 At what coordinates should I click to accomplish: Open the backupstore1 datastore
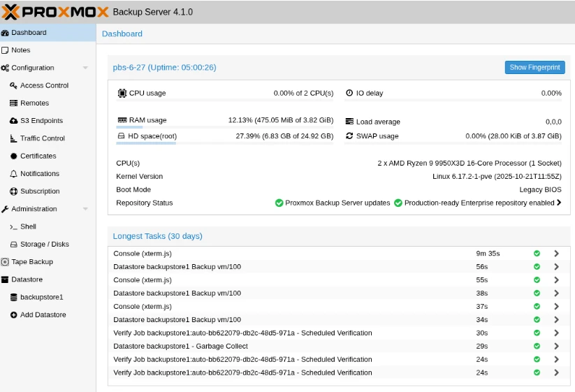(41, 297)
